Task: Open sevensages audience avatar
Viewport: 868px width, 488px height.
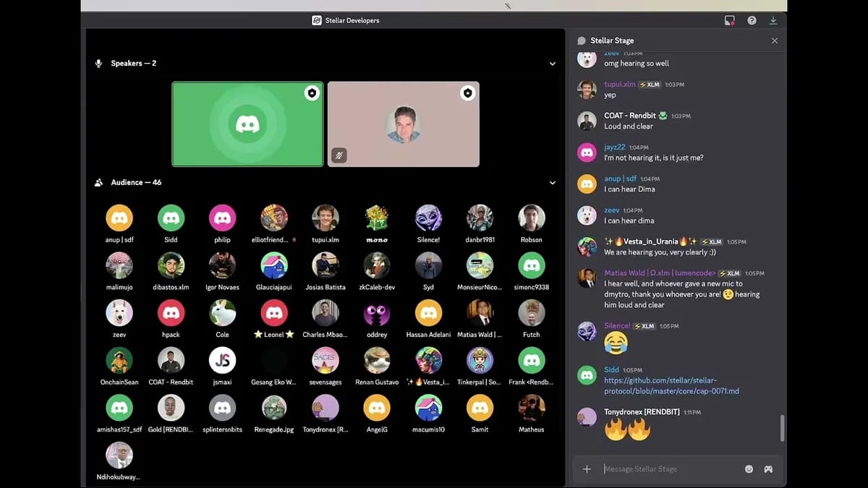Action: point(325,360)
